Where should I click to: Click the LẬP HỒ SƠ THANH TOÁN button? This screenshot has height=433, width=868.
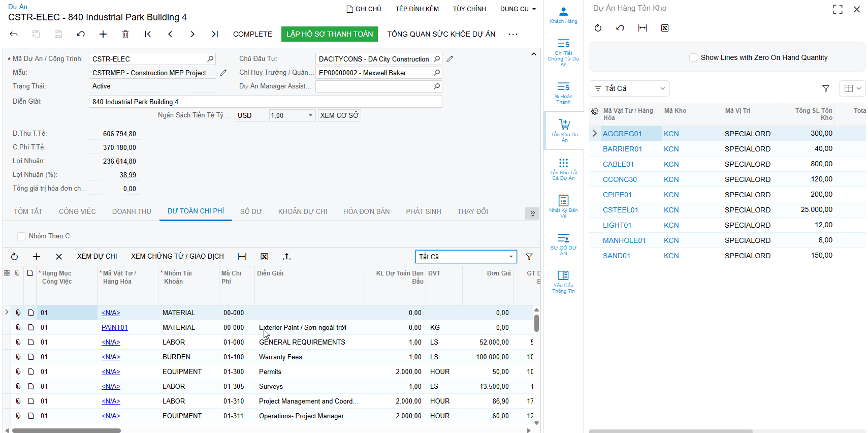point(330,34)
